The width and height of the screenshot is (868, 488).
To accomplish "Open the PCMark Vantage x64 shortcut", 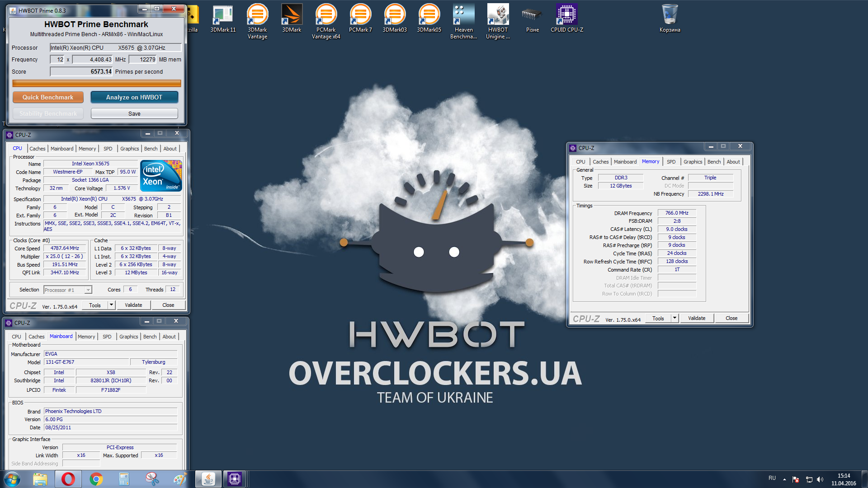I will click(326, 22).
